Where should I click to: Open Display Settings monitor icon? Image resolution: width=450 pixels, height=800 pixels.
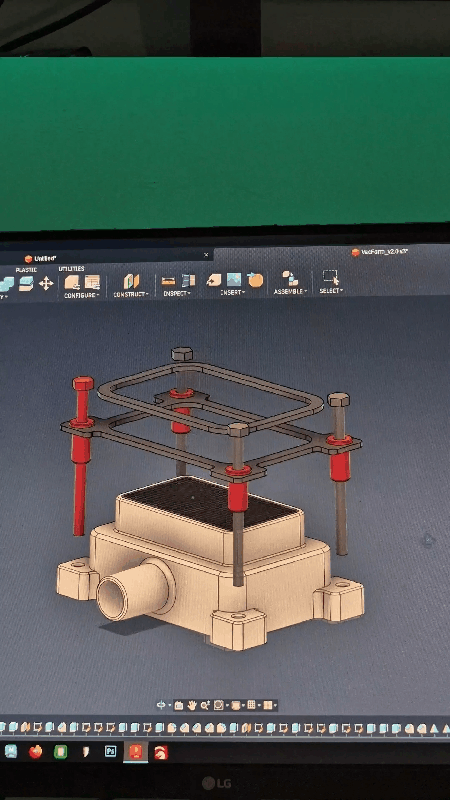point(235,706)
